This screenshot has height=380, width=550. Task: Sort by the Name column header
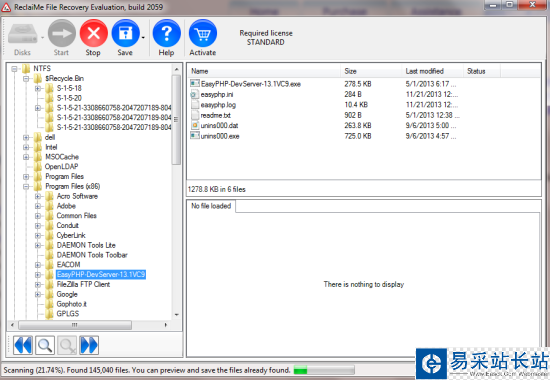pyautogui.click(x=264, y=71)
